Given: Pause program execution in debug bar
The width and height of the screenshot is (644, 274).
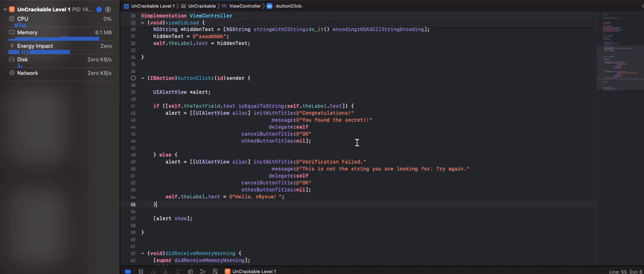Looking at the screenshot, I should tap(141, 271).
